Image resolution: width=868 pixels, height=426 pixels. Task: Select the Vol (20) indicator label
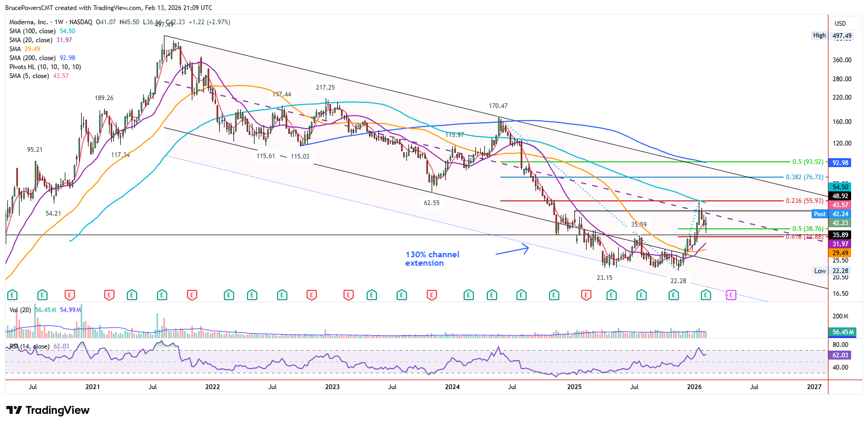(x=20, y=310)
